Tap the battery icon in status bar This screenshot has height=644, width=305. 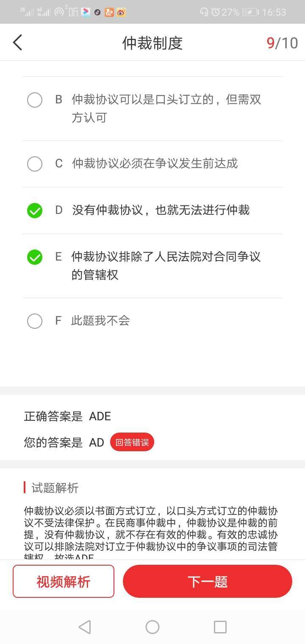tap(250, 12)
